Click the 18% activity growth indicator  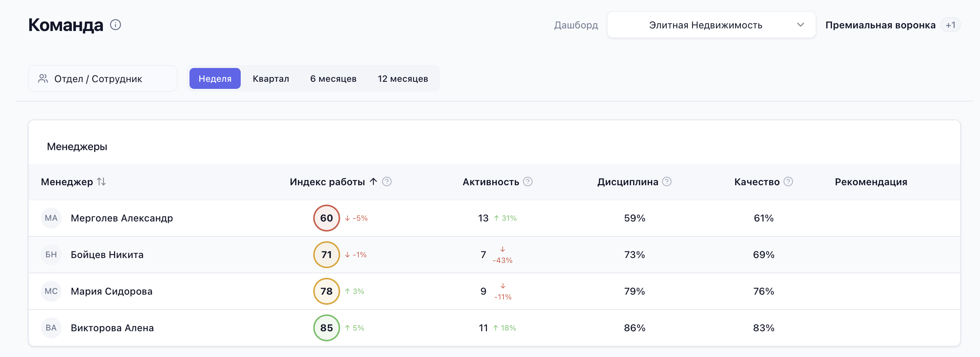[x=505, y=327]
